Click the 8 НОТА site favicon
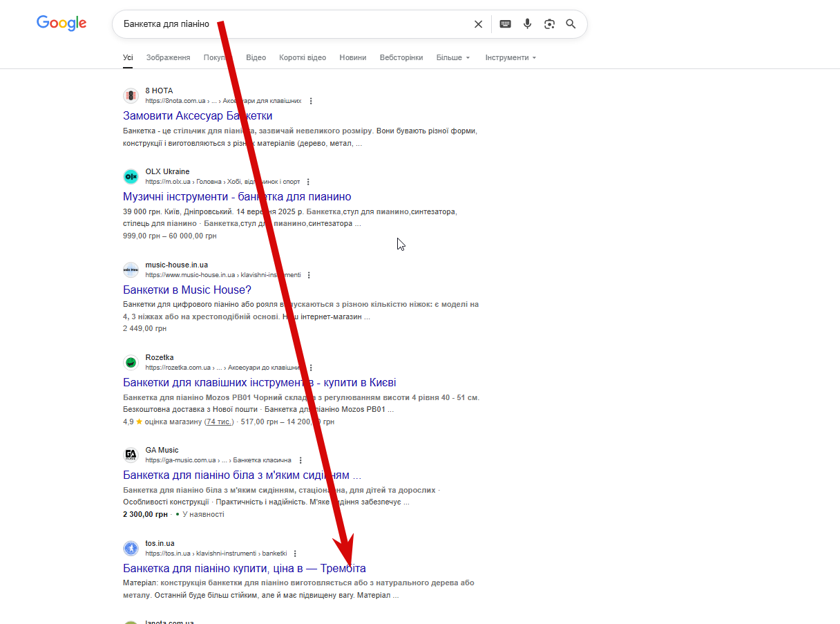Viewport: 840px width, 624px height. 131,96
